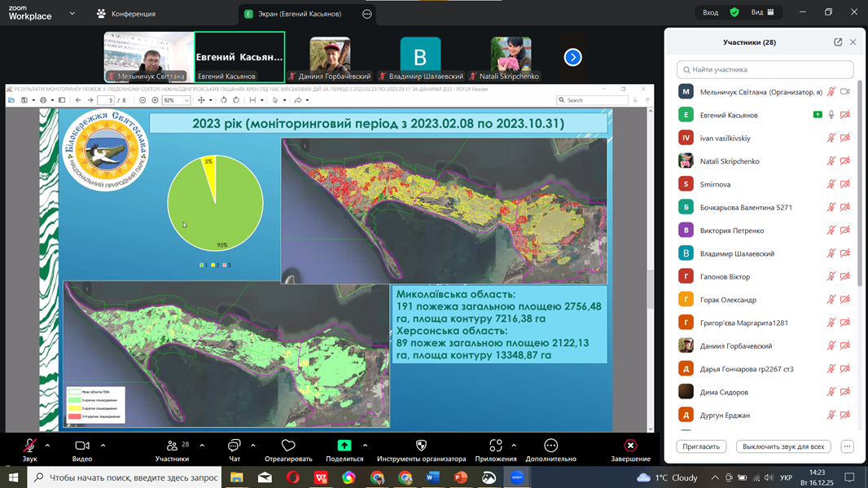The height and width of the screenshot is (488, 868).
Task: Unmute microphone with the Звук button
Action: [x=29, y=446]
